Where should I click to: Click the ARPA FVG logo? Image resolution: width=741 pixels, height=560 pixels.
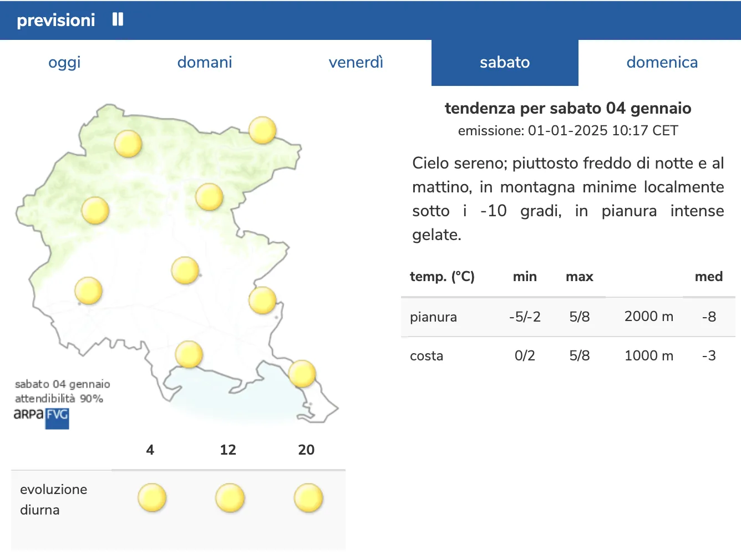(x=42, y=416)
